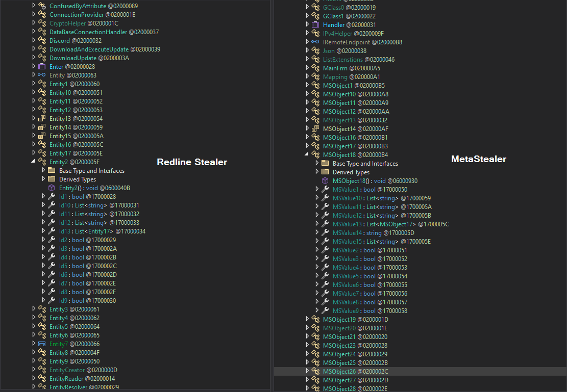
Task: Select the highlighted MSObject26 row
Action: 420,372
